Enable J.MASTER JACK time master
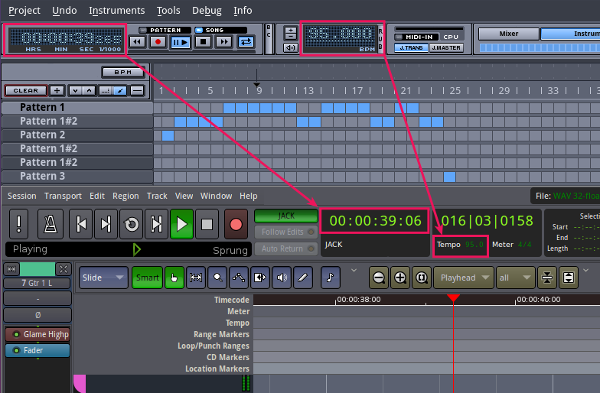This screenshot has height=393, width=600. [446, 48]
